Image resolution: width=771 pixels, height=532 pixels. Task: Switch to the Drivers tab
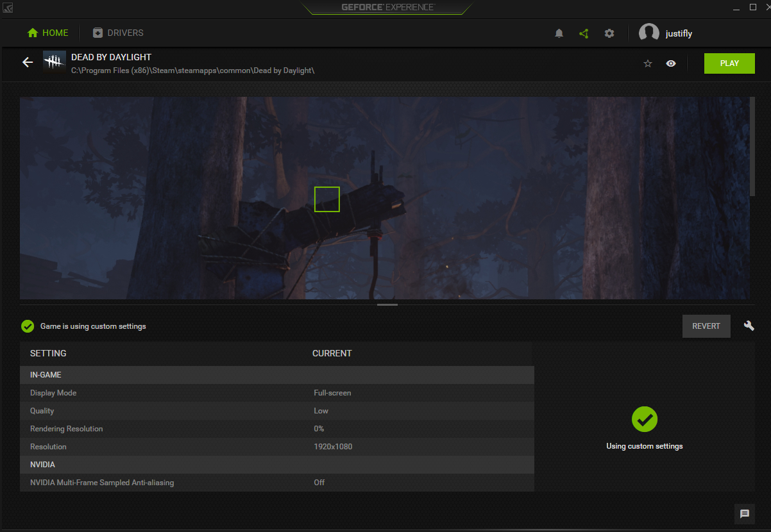click(118, 33)
